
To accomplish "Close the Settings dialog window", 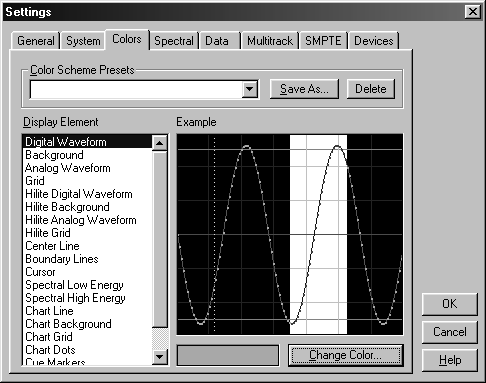I will (x=473, y=12).
